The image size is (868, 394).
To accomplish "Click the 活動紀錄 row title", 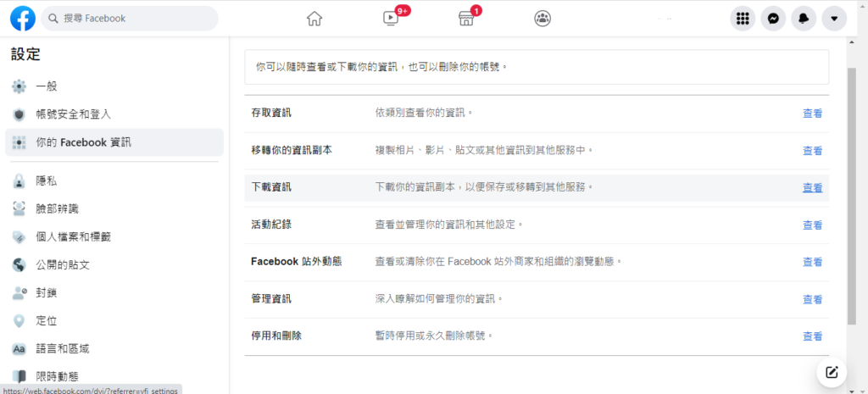I will 271,225.
